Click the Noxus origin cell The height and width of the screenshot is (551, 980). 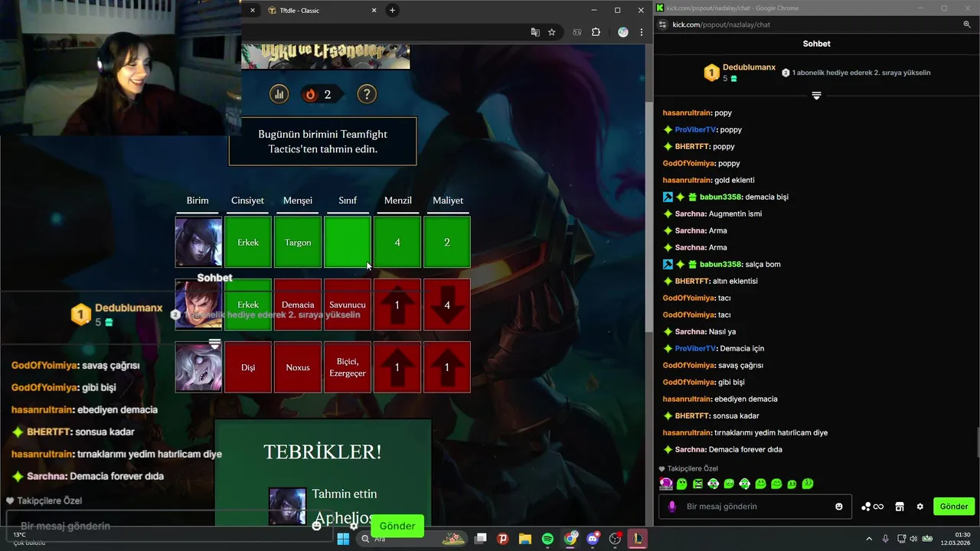point(298,367)
